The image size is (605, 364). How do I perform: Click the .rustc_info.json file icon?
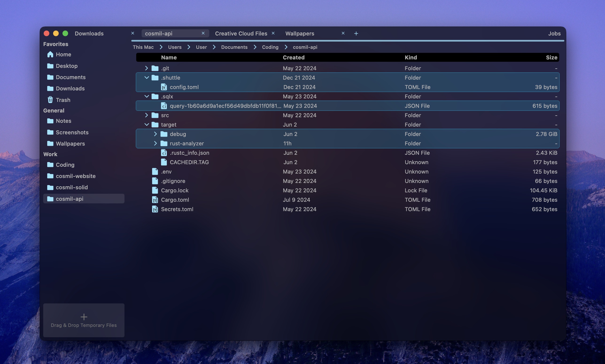(x=164, y=153)
